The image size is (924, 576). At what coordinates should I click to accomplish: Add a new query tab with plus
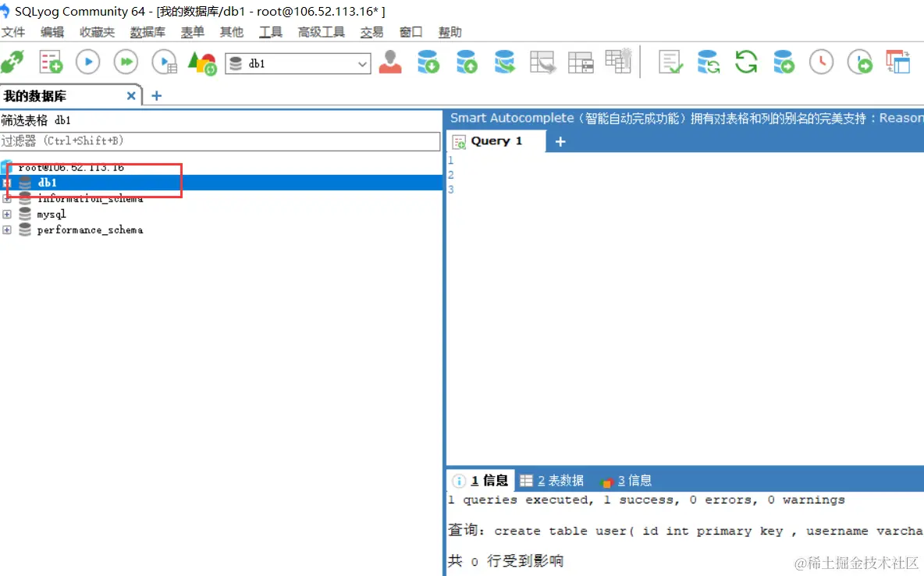click(560, 141)
